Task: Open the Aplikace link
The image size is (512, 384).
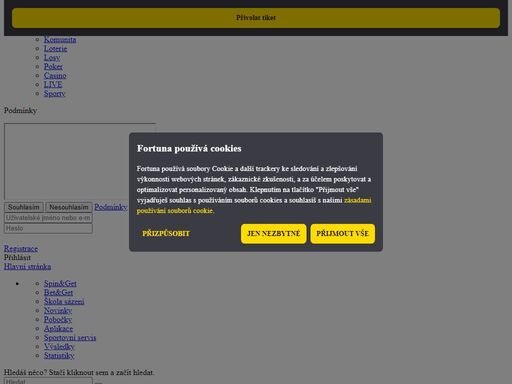Action: point(58,329)
